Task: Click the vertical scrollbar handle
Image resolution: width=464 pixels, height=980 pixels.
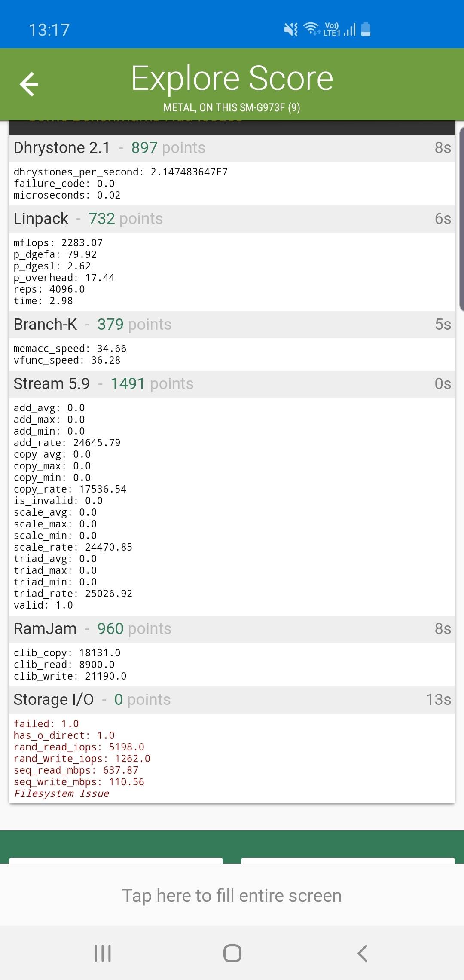Action: coord(461,219)
